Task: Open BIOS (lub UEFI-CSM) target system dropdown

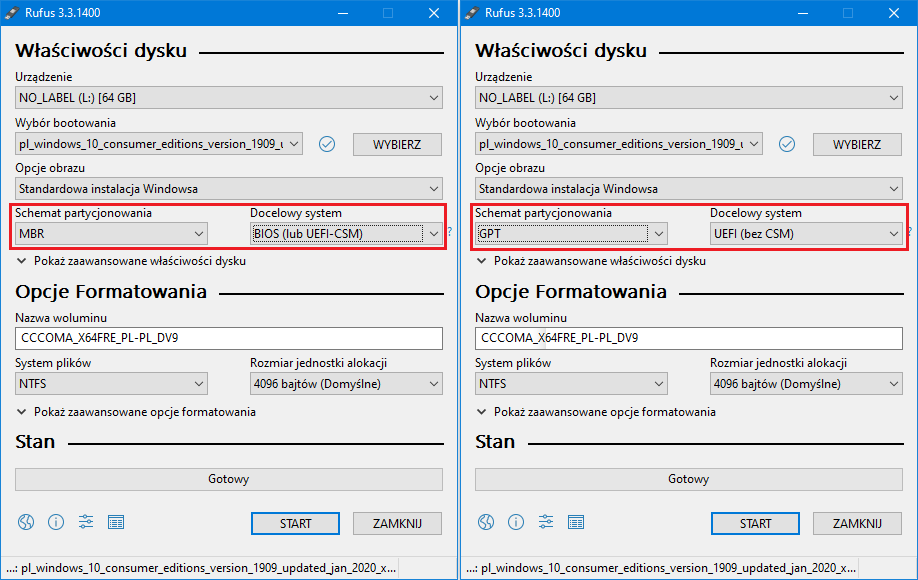Action: tap(347, 234)
